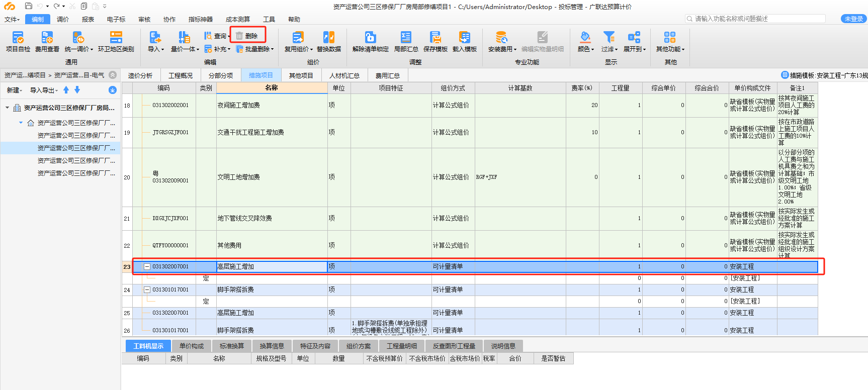
Task: Open the 报表 ribbon tab
Action: click(x=88, y=20)
